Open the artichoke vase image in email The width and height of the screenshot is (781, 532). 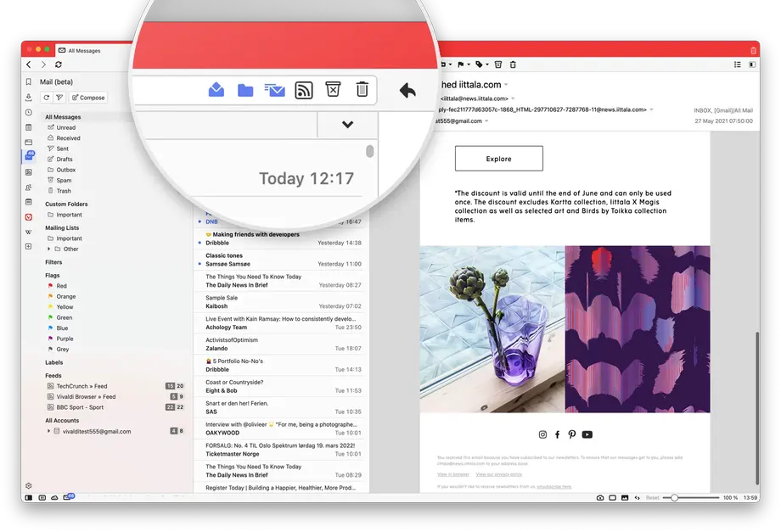coord(492,329)
